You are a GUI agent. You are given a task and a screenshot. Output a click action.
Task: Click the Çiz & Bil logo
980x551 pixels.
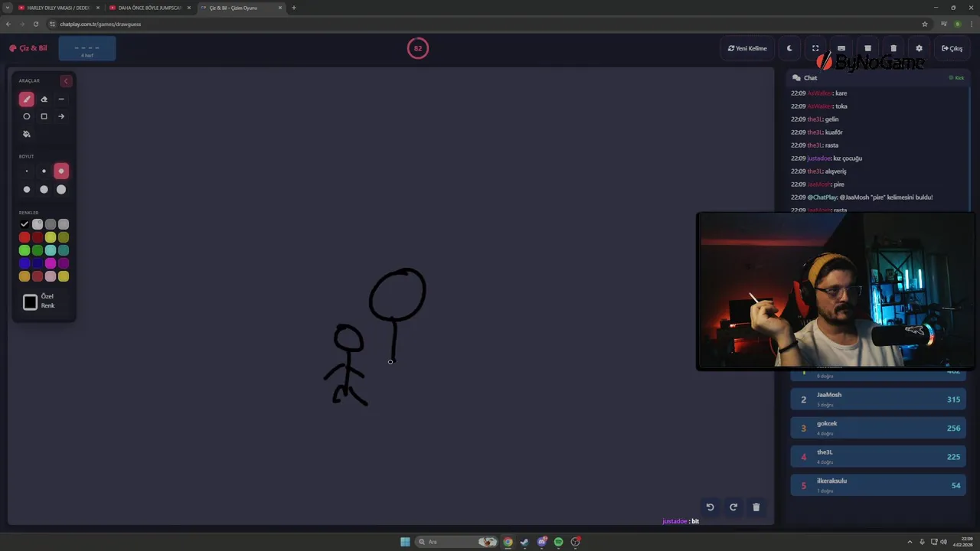pos(28,48)
